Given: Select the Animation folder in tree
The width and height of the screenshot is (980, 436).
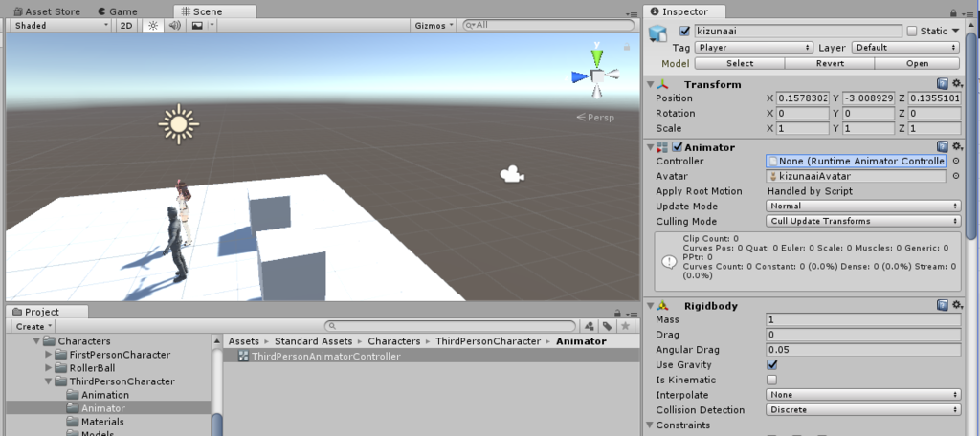Looking at the screenshot, I should [x=105, y=395].
